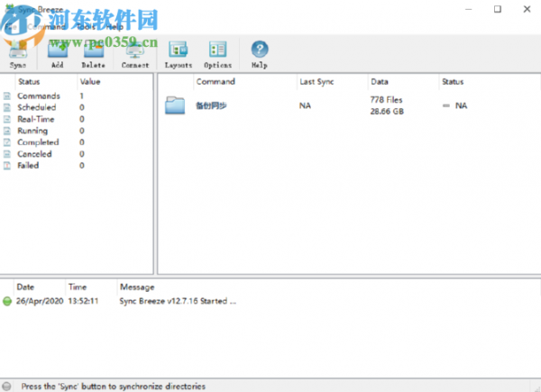The height and width of the screenshot is (392, 541).
Task: Click the Commands value '1'
Action: click(x=82, y=96)
